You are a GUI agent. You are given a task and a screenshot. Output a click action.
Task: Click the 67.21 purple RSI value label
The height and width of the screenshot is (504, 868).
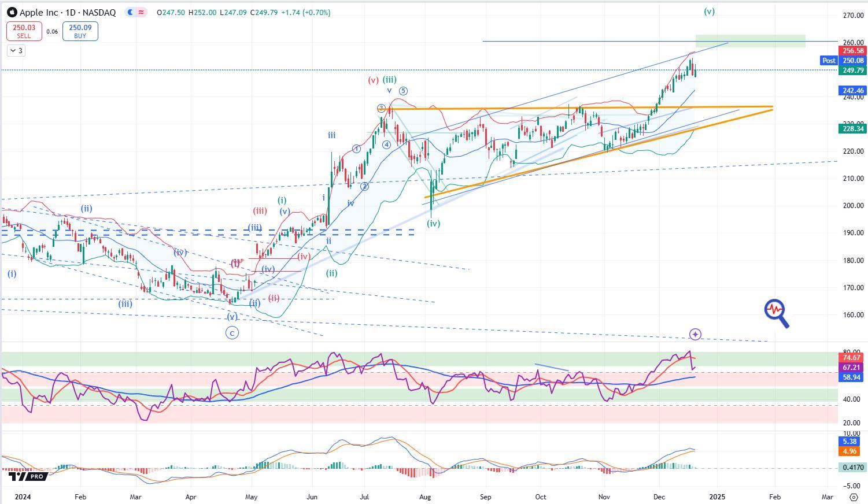852,368
